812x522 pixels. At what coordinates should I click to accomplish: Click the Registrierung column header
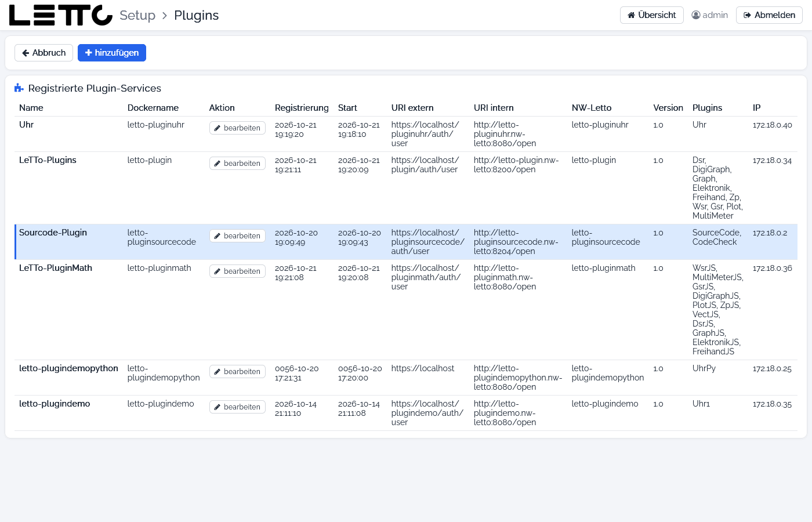[302, 108]
